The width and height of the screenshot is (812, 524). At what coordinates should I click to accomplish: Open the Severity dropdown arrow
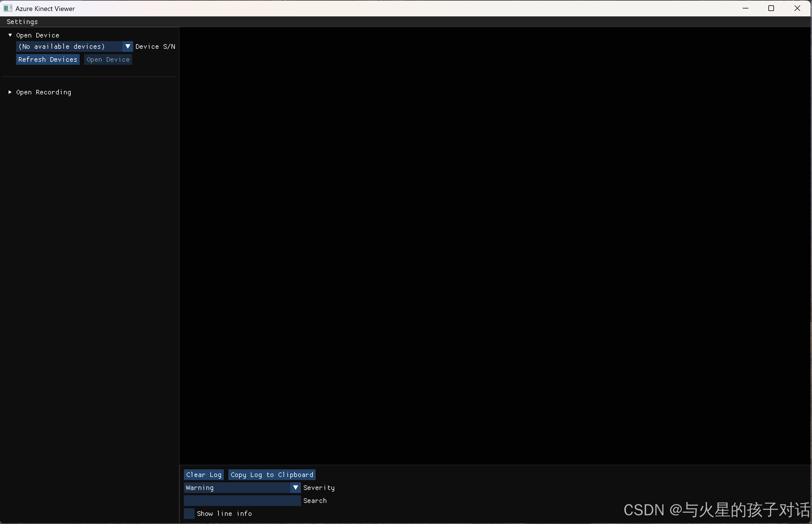295,488
